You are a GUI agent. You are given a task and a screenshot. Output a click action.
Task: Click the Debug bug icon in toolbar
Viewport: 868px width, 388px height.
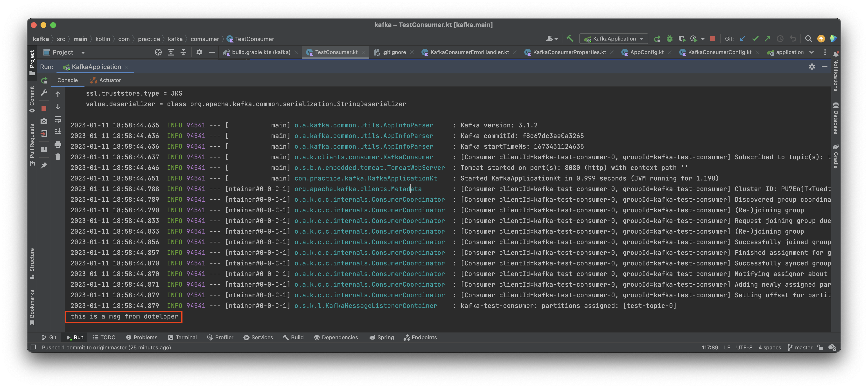(669, 39)
